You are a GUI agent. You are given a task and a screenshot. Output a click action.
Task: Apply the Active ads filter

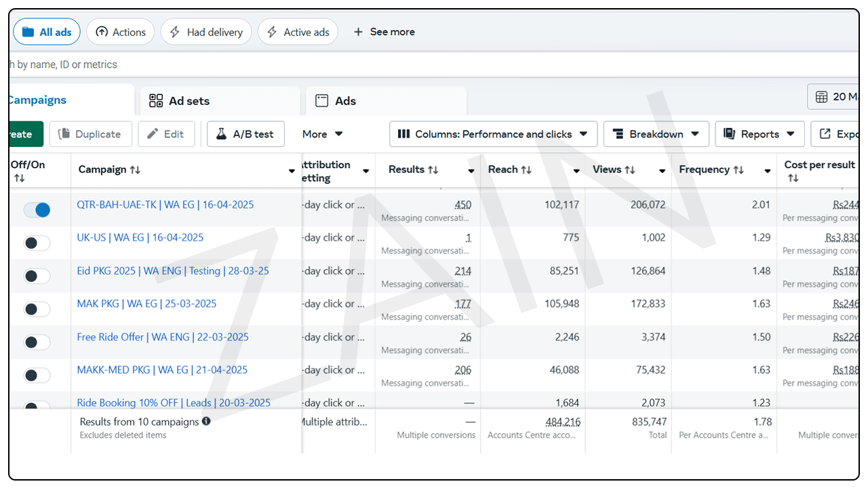coord(298,32)
